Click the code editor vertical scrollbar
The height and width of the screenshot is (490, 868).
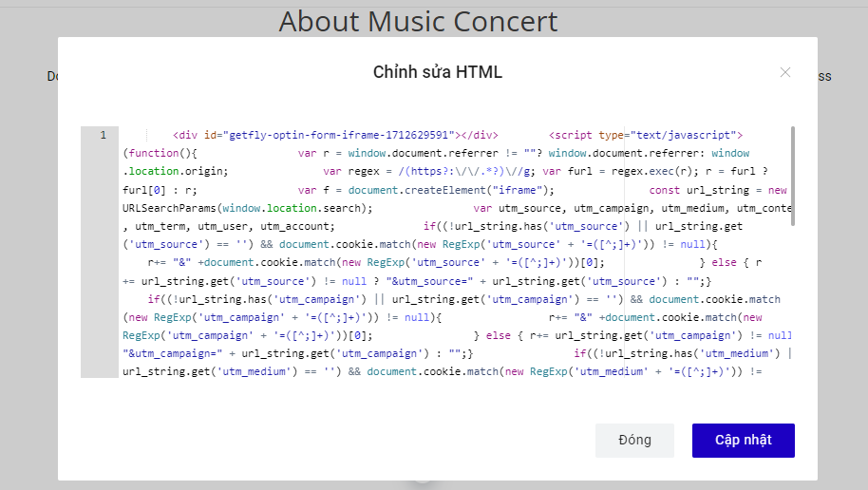point(793,177)
